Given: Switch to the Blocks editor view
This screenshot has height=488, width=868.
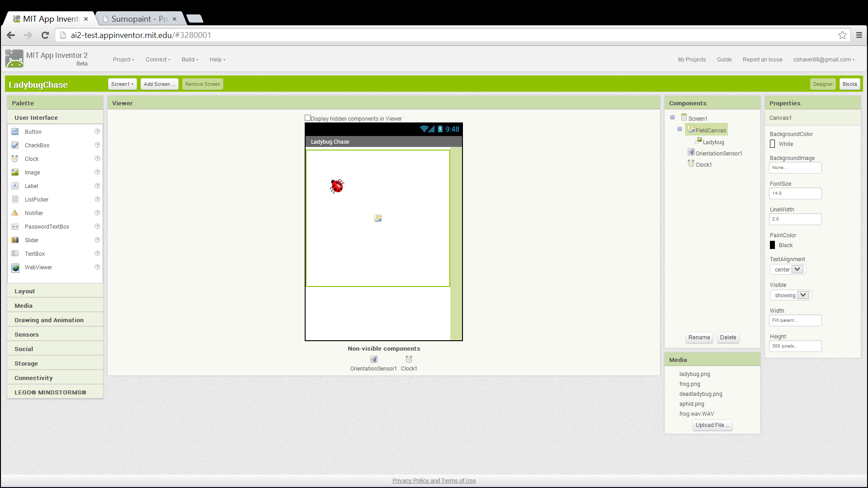Looking at the screenshot, I should (x=849, y=84).
